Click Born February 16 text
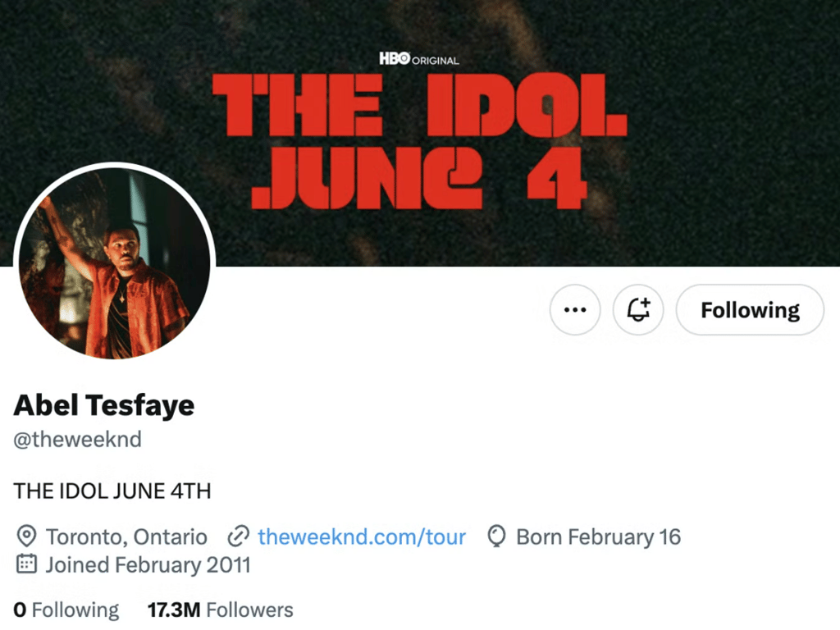 [x=598, y=536]
